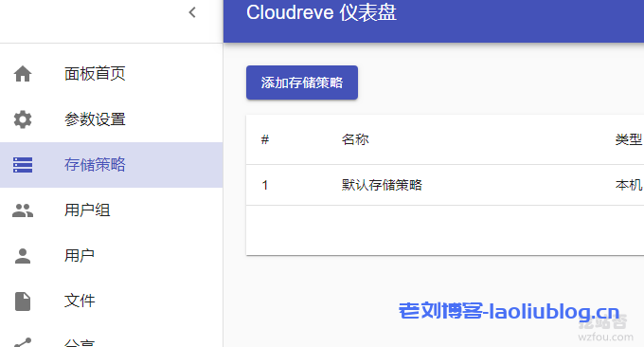Screen dimensions: 644x347
Task: Click the file icon beside 文件
Action: [23, 301]
